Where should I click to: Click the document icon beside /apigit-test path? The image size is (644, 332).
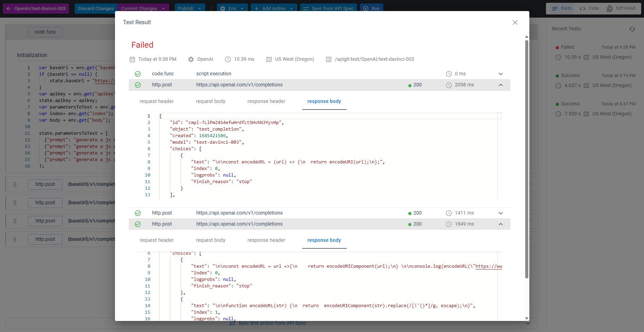click(329, 59)
